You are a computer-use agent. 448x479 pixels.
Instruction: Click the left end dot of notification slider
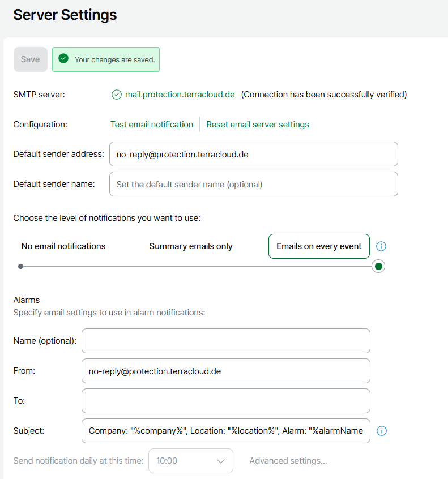(21, 266)
